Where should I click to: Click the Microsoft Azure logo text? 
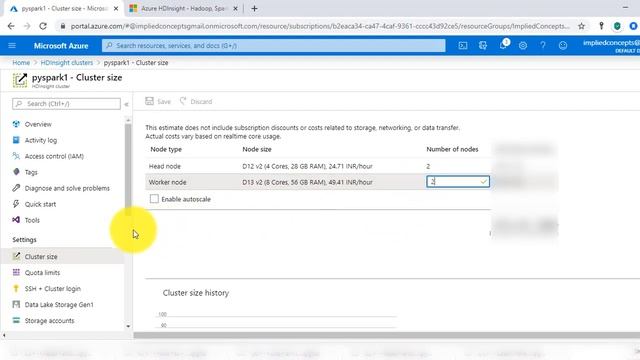[x=61, y=46]
